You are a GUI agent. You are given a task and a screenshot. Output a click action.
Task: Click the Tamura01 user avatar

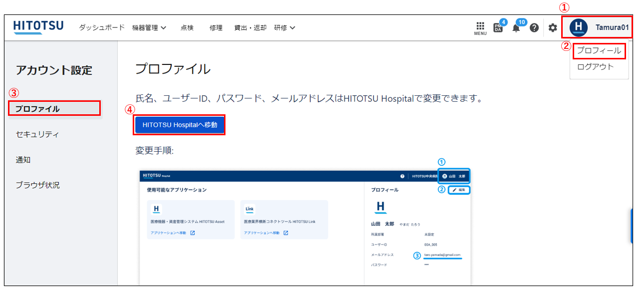point(579,27)
